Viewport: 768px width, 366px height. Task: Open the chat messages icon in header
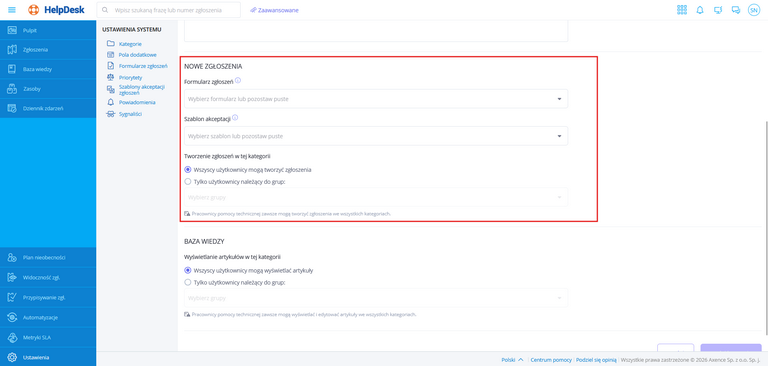(736, 10)
